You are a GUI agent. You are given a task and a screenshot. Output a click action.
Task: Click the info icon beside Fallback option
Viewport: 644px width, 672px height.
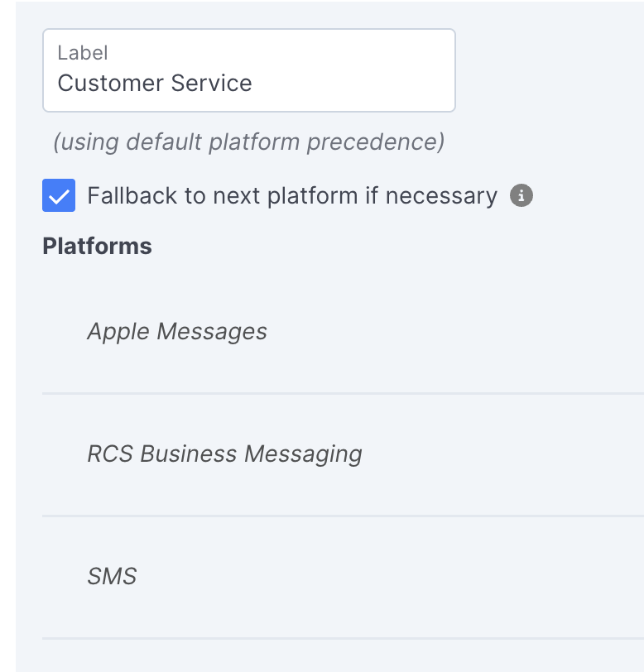(521, 196)
